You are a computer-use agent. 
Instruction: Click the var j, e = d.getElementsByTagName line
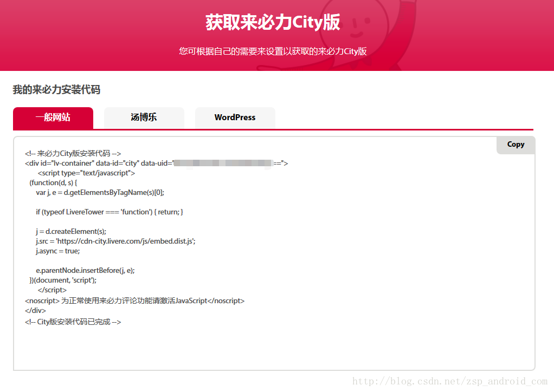click(x=100, y=193)
